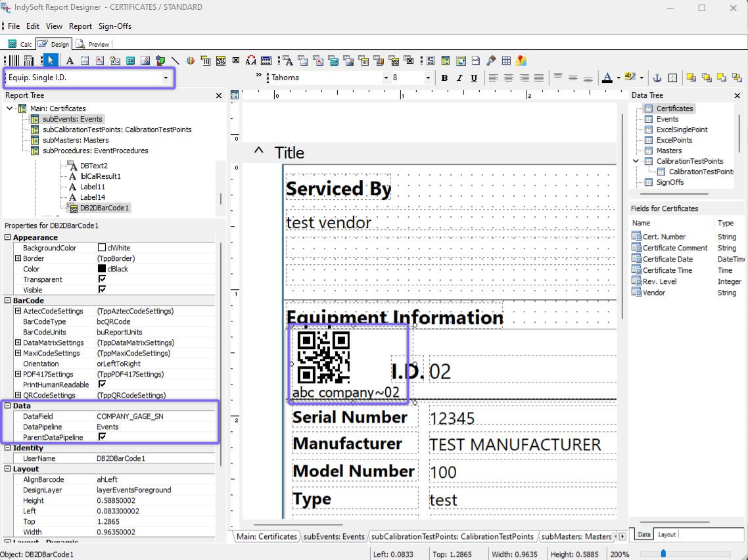Select the paintbrush tool icon
748x560 pixels.
491,60
